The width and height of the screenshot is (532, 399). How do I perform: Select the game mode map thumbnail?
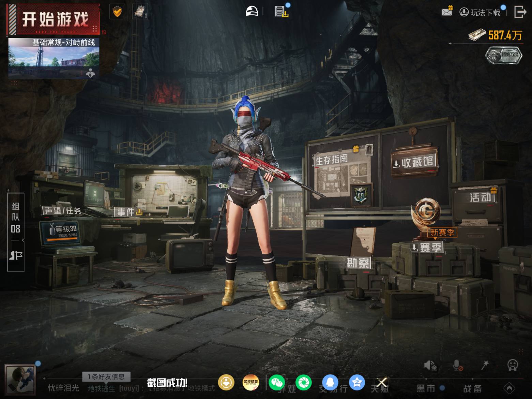pos(54,58)
